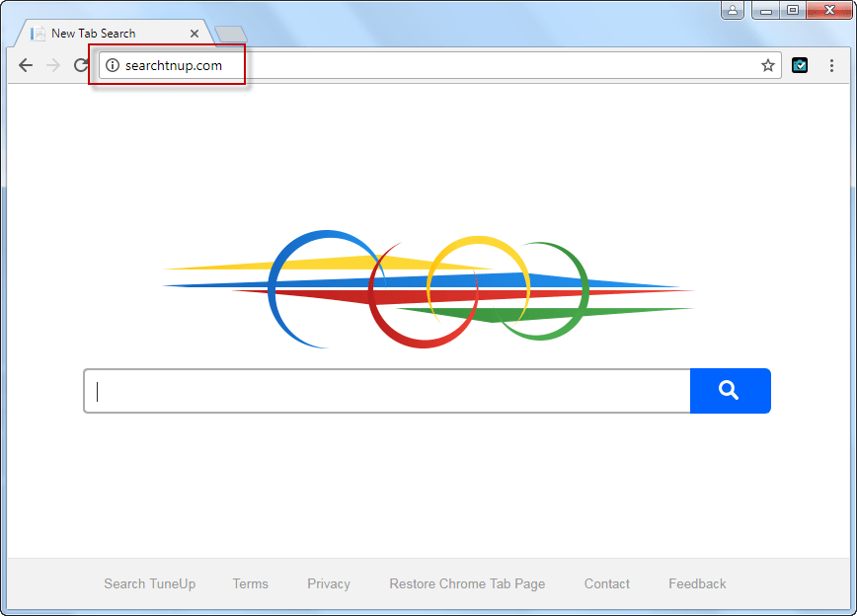Close the New Tab Search tab
The image size is (857, 616).
tap(195, 34)
